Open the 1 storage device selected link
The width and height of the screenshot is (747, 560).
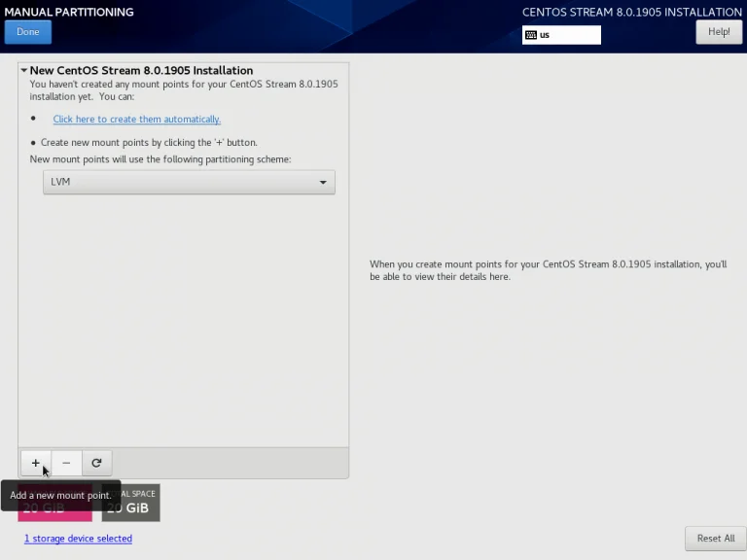coord(78,538)
